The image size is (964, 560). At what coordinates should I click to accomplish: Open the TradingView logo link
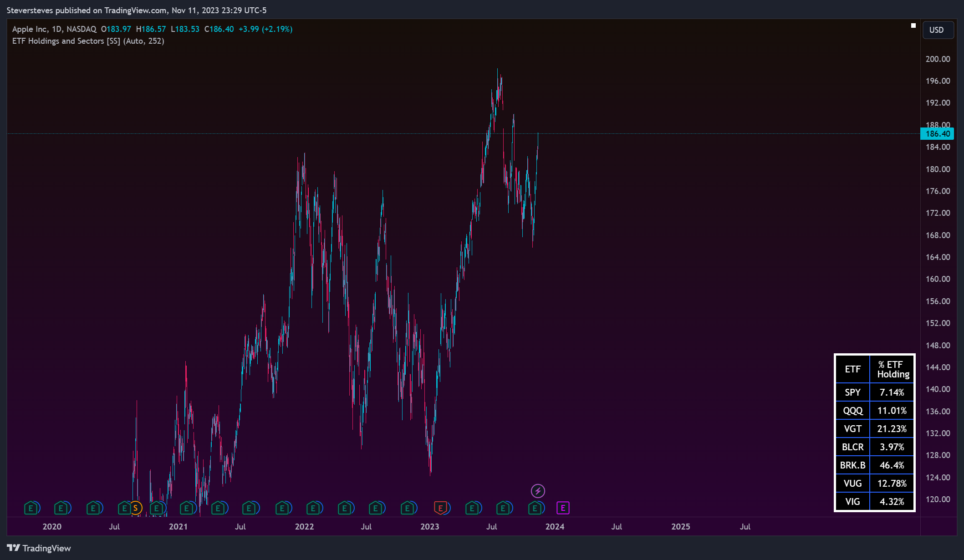coord(39,548)
